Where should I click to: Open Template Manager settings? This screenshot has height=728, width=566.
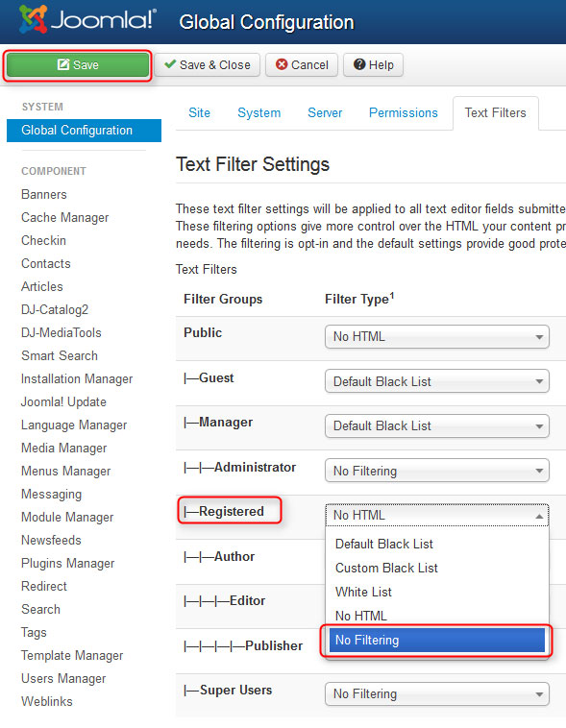point(72,656)
